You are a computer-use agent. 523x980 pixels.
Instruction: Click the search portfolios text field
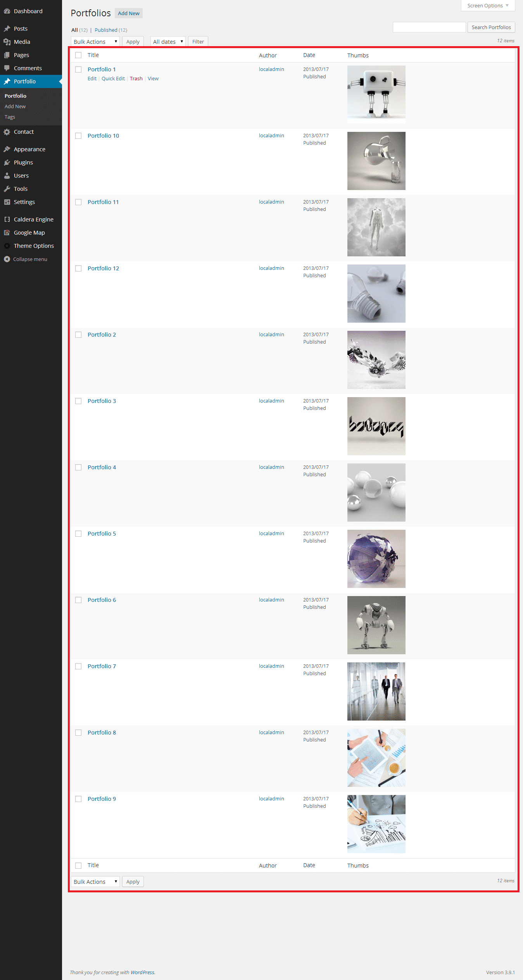click(429, 27)
